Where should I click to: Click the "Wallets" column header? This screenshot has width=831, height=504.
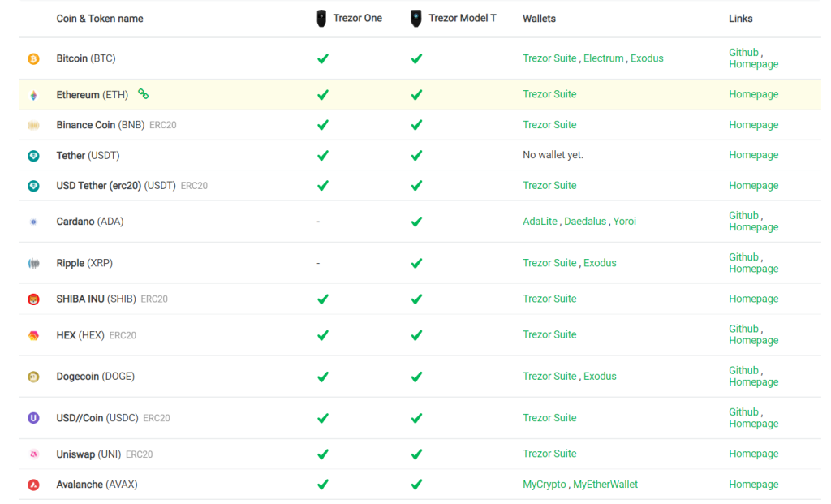click(x=539, y=19)
